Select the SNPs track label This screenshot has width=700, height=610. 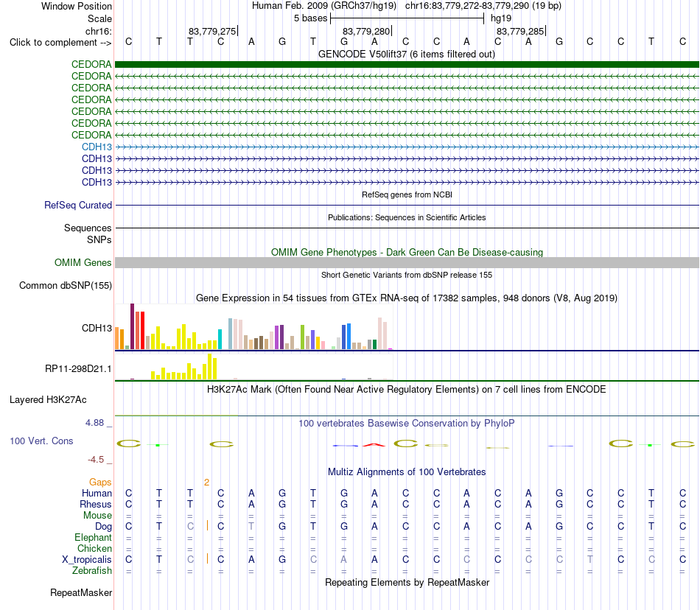click(99, 239)
